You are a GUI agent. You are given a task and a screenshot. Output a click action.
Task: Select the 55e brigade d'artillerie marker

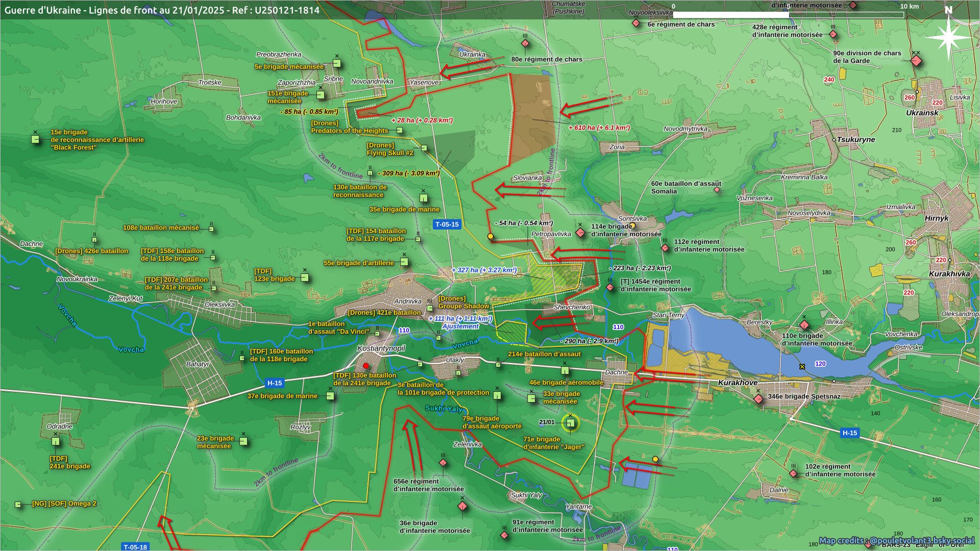click(x=404, y=262)
